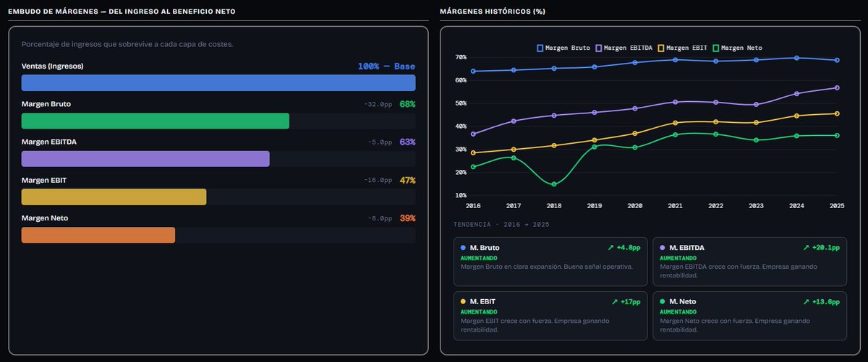The height and width of the screenshot is (362, 868).
Task: Click the Márgenes Históricos (%) section header
Action: coord(492,12)
